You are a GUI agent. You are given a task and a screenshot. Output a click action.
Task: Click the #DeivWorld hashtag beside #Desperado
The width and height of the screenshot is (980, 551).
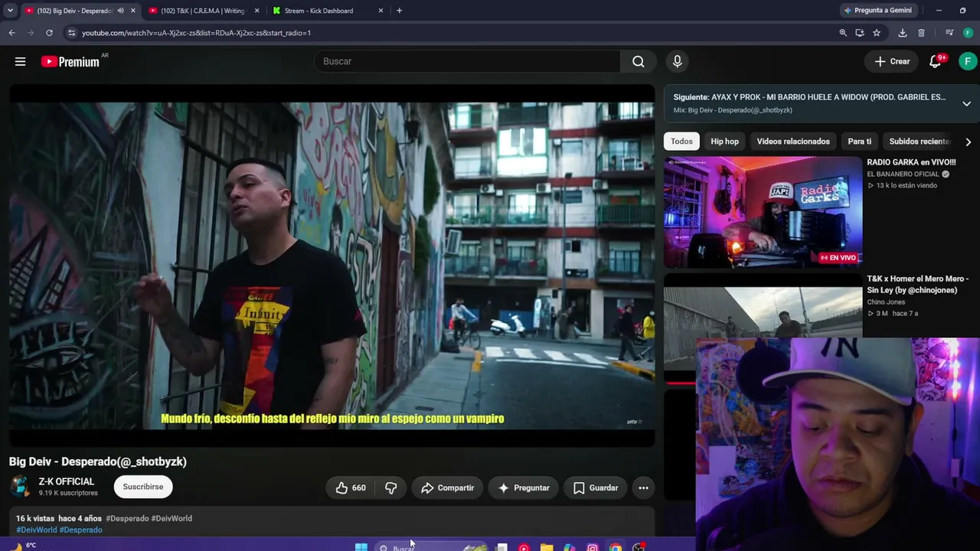point(171,518)
